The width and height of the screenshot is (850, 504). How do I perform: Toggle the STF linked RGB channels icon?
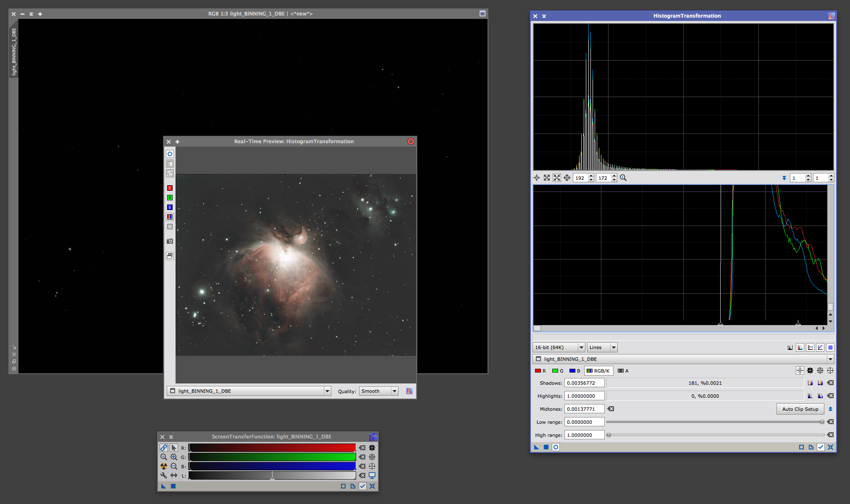click(x=164, y=448)
